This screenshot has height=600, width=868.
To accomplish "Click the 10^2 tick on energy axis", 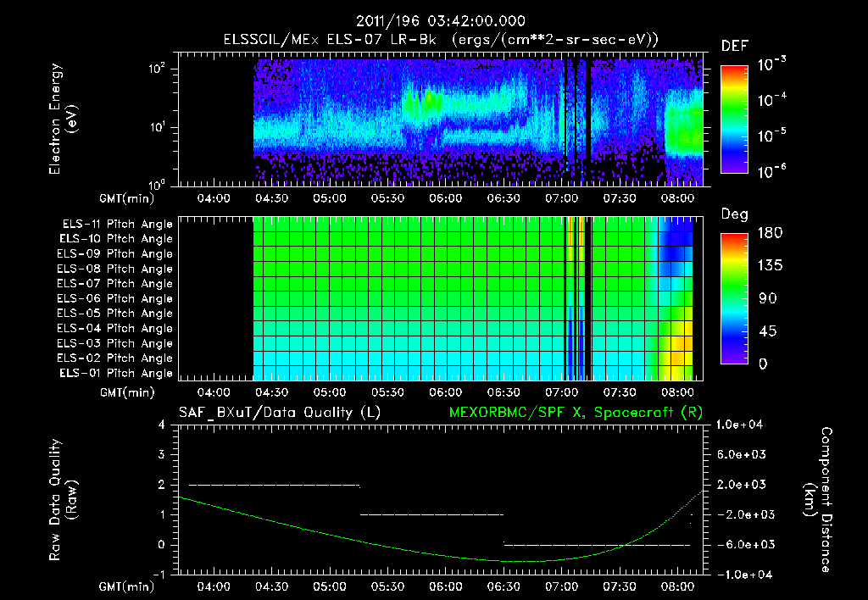I will [x=157, y=69].
